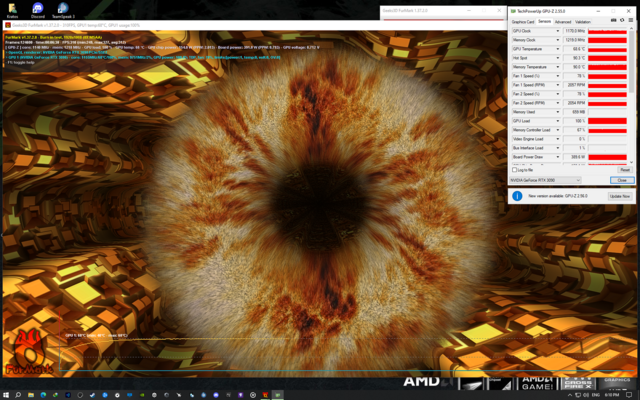This screenshot has width=640, height=400.
Task: Click the Memory Used value 659 MB
Action: coord(575,112)
